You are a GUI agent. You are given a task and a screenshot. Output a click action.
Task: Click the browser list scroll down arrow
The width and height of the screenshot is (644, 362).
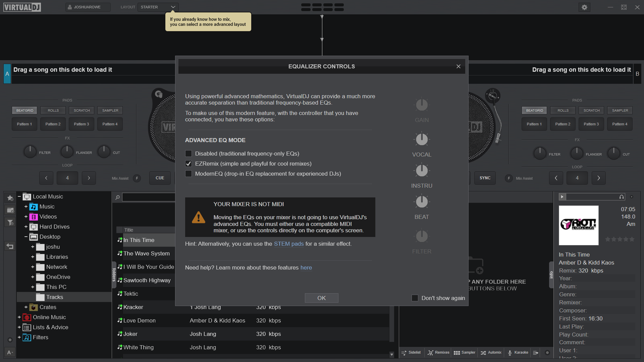click(x=391, y=354)
